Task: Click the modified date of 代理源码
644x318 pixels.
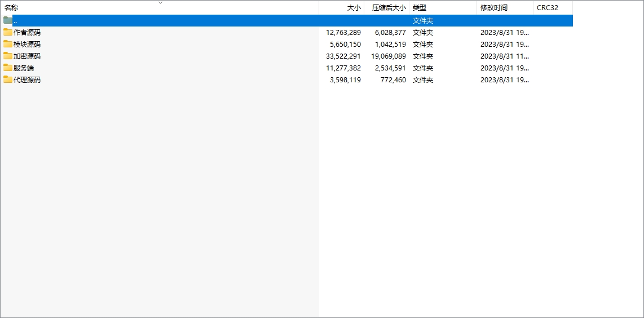Action: tap(505, 80)
